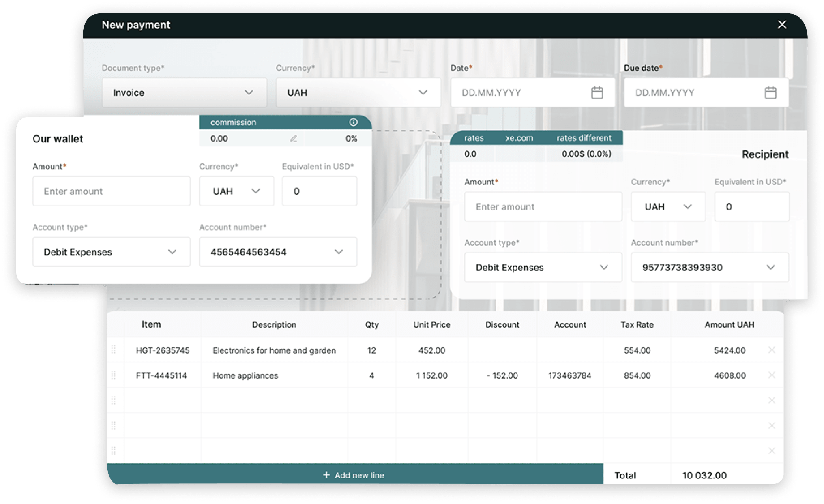Open the Our wallet currency UAH selector

236,191
